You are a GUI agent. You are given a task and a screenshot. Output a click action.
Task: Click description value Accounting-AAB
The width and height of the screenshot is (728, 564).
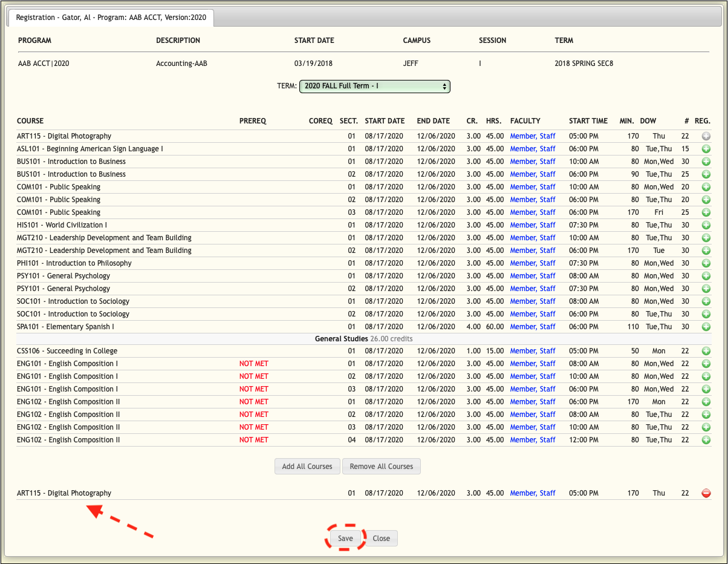[x=181, y=64]
